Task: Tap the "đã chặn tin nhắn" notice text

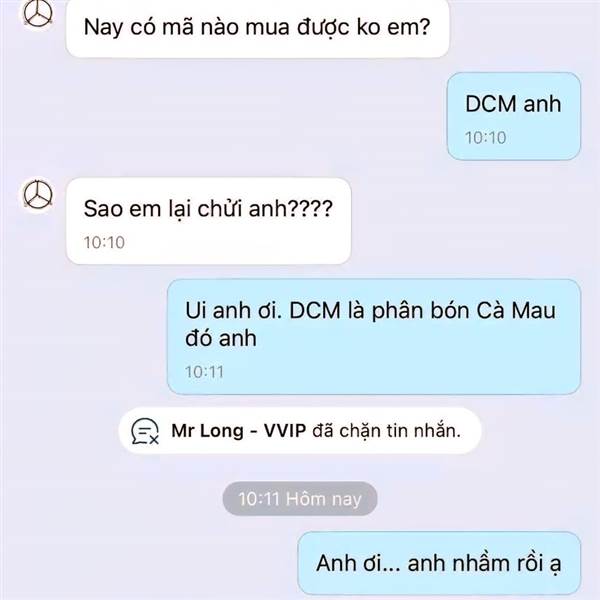Action: (x=386, y=431)
